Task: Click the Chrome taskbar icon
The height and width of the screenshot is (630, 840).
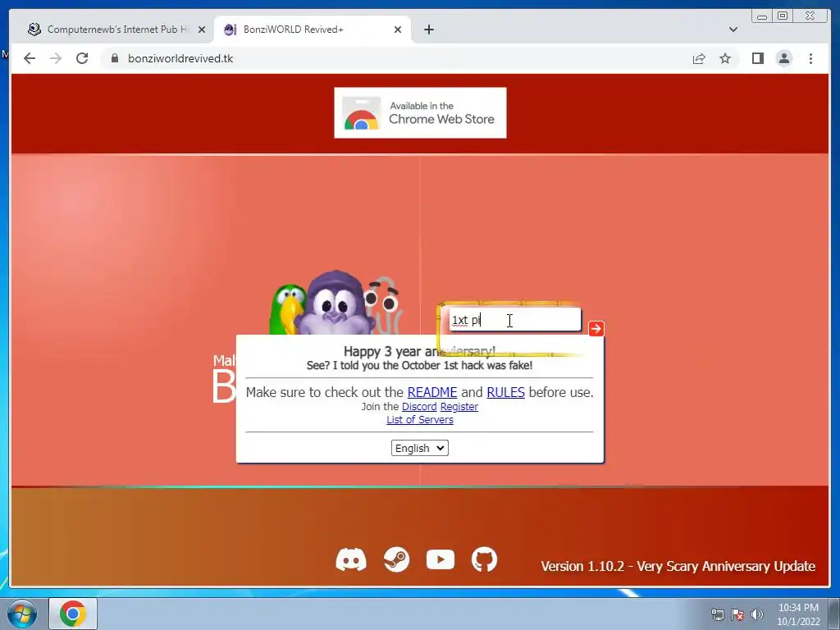Action: (x=73, y=614)
